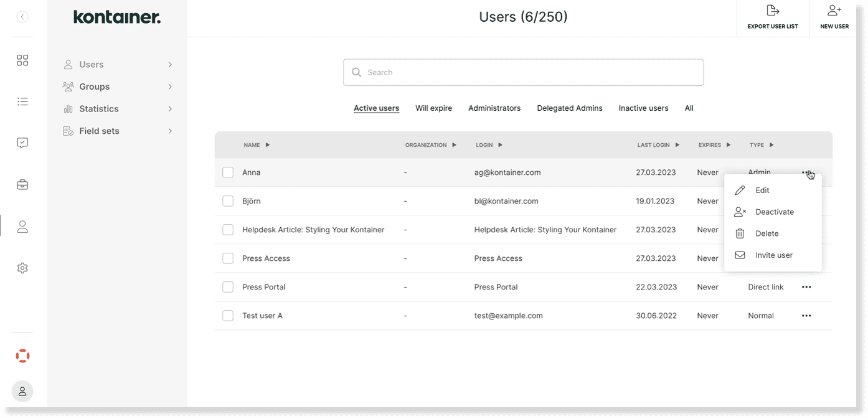Open the dashboard grid icon
Image resolution: width=868 pixels, height=419 pixels.
[x=22, y=60]
